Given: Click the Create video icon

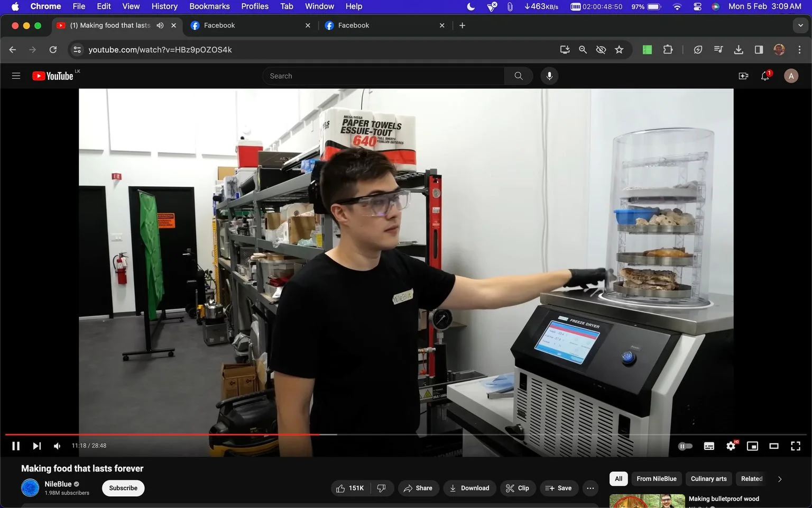Looking at the screenshot, I should coord(743,76).
